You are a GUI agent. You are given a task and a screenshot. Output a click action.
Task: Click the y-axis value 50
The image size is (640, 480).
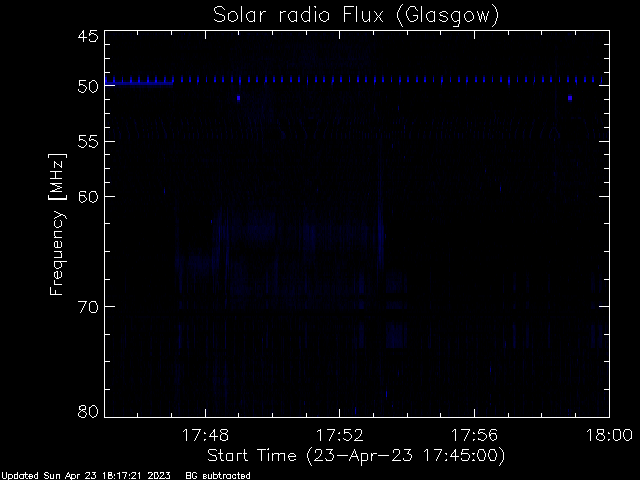pos(88,86)
